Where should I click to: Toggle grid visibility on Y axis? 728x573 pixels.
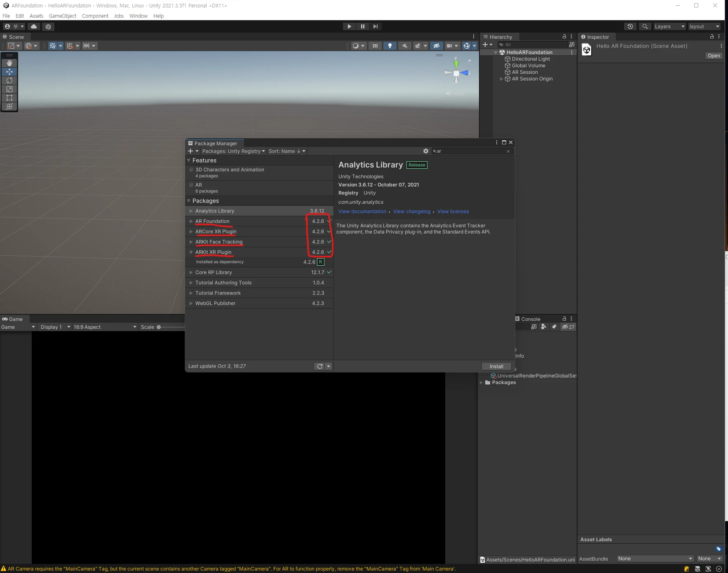click(x=52, y=46)
